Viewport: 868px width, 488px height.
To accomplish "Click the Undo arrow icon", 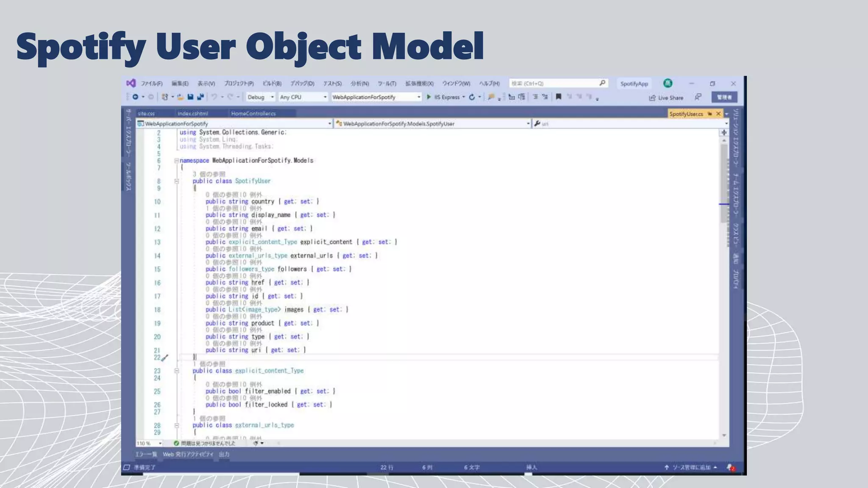I will 214,97.
